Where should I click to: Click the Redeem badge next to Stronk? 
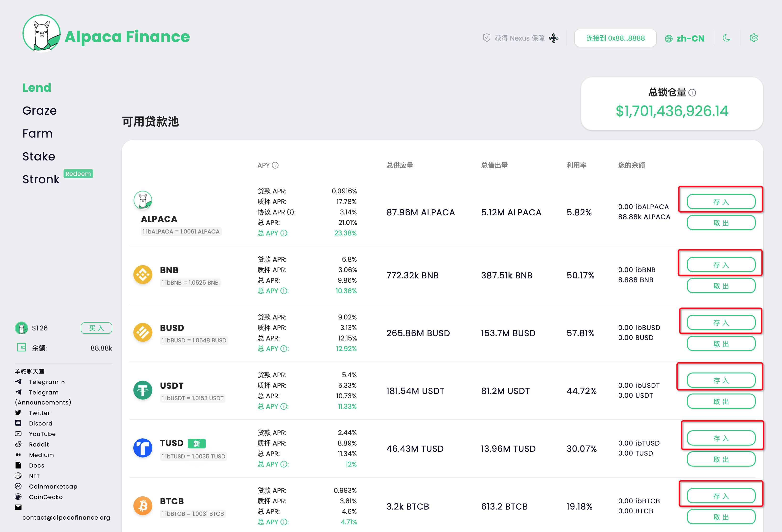click(78, 174)
